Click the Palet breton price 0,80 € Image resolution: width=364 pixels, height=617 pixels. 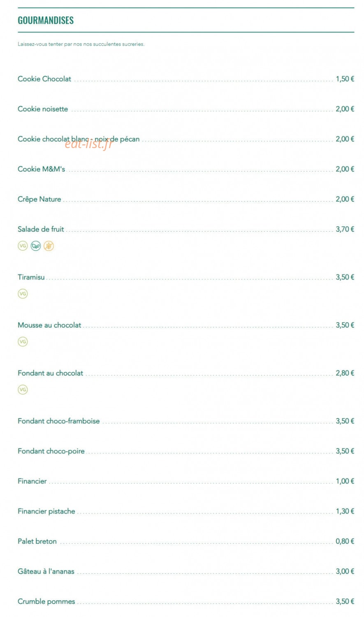pyautogui.click(x=345, y=541)
